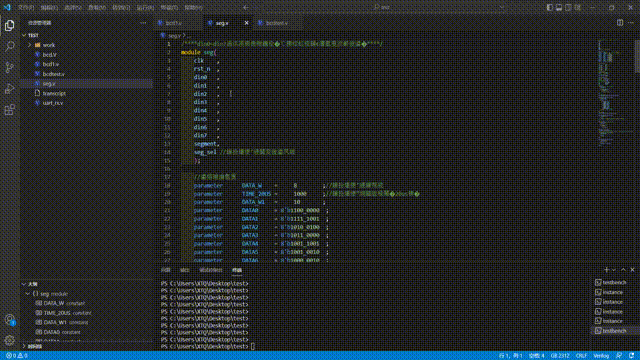
Task: Maximize the terminal panel size
Action: (623, 270)
